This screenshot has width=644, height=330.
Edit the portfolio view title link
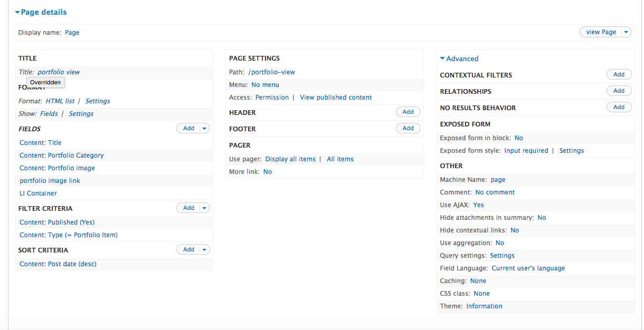[x=59, y=72]
